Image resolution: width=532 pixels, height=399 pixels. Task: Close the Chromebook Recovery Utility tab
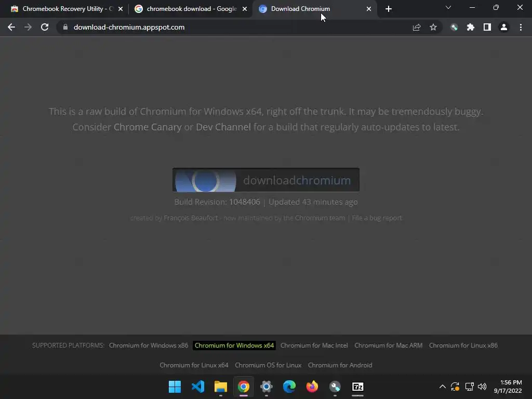(121, 9)
